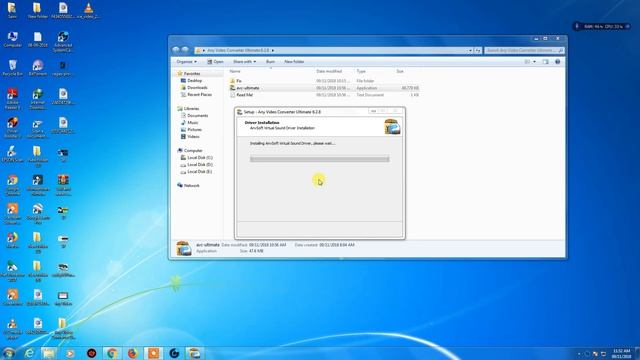Click the setup installer progress bar
640x360 pixels.
320,159
